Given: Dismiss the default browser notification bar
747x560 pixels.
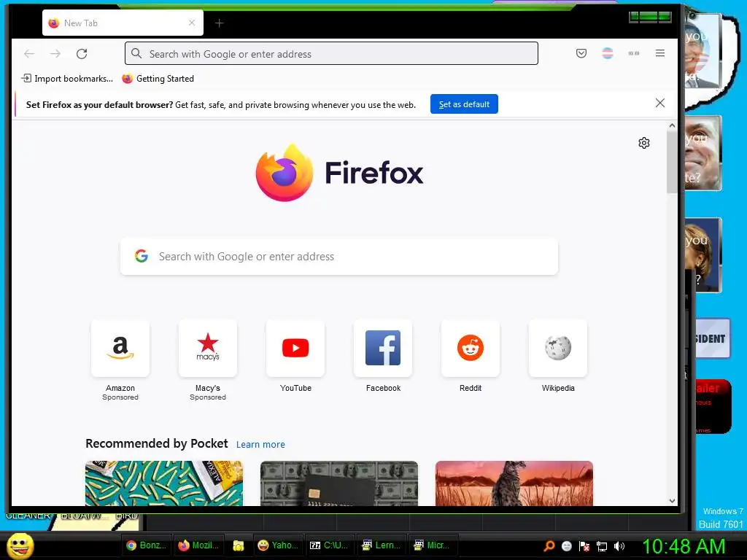Looking at the screenshot, I should coord(659,103).
